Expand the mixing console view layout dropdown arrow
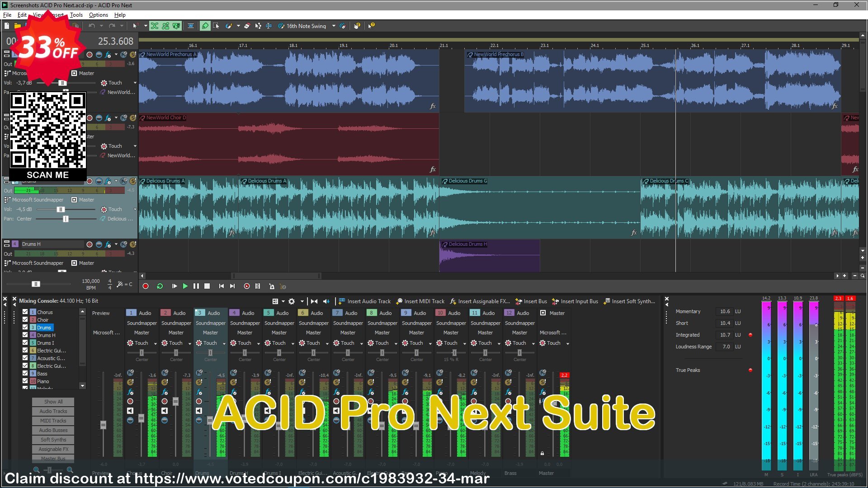This screenshot has width=868, height=488. pos(283,301)
